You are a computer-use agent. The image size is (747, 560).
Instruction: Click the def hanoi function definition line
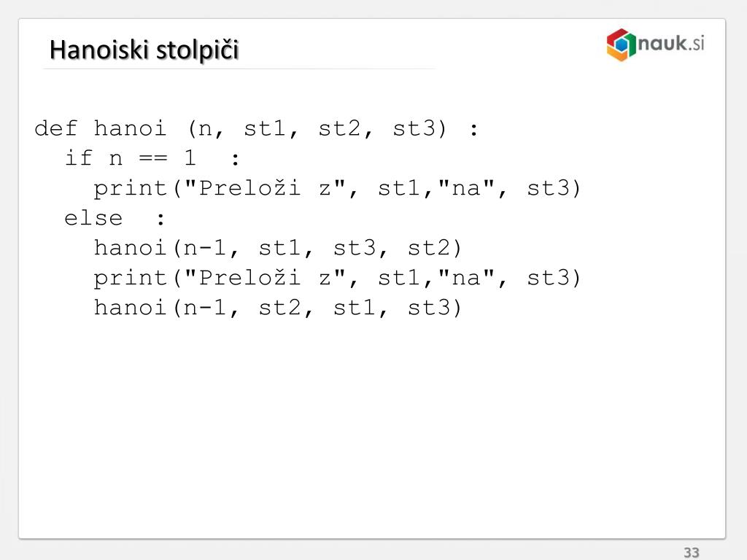256,129
